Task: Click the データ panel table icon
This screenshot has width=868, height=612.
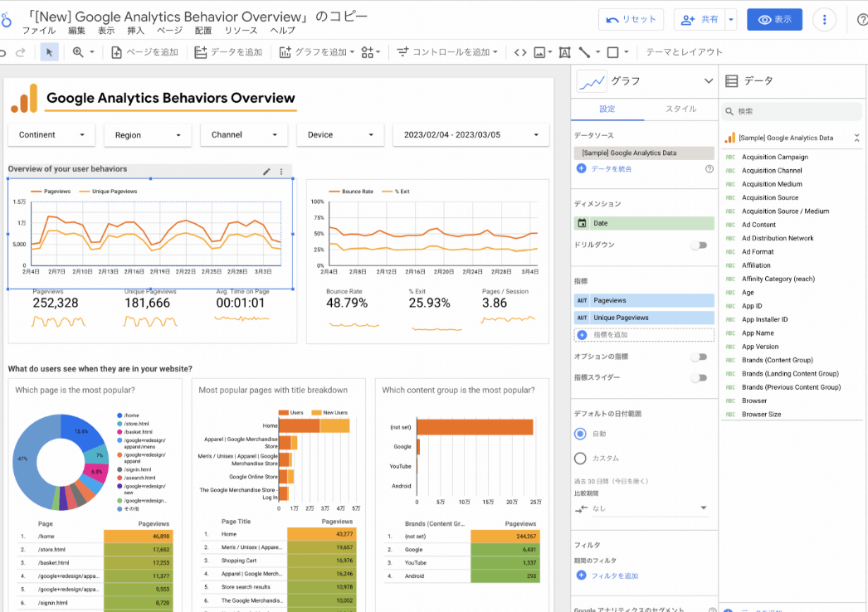Action: point(731,81)
